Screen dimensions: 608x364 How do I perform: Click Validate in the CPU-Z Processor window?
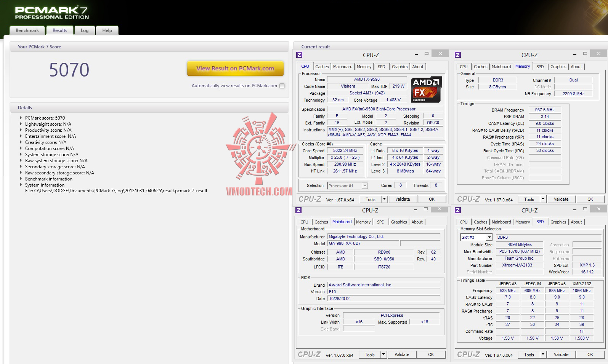(403, 199)
